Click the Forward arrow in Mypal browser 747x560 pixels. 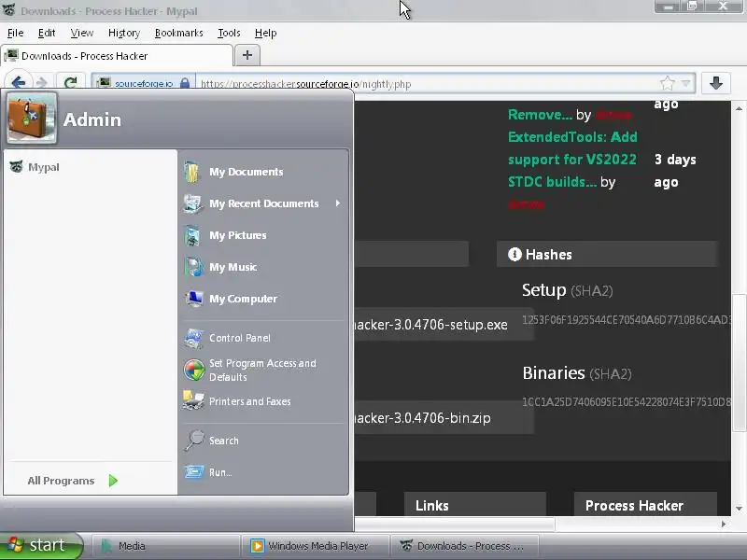pos(41,83)
